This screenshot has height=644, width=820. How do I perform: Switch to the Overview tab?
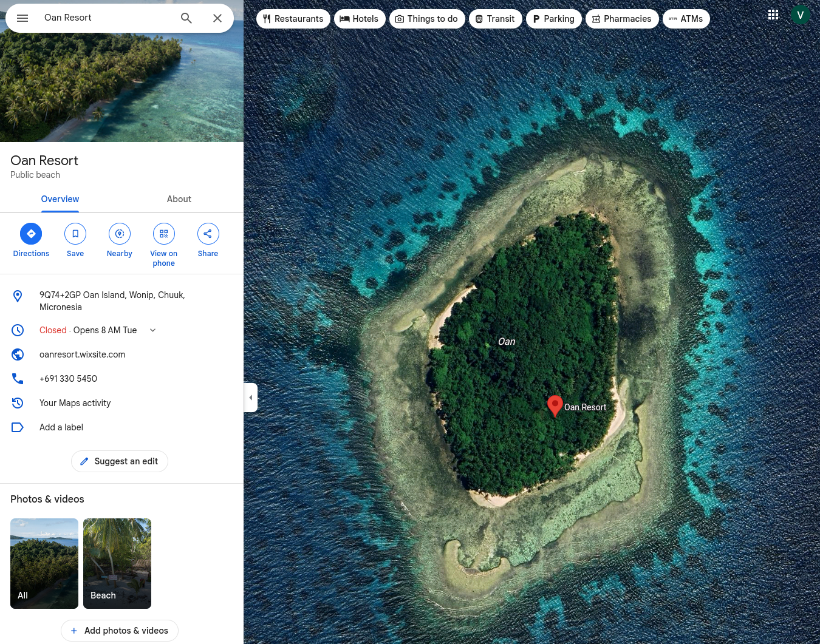coord(60,199)
